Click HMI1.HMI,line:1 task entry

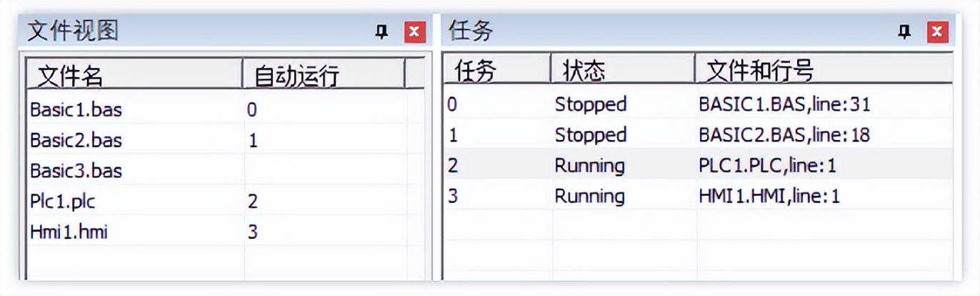click(x=769, y=197)
